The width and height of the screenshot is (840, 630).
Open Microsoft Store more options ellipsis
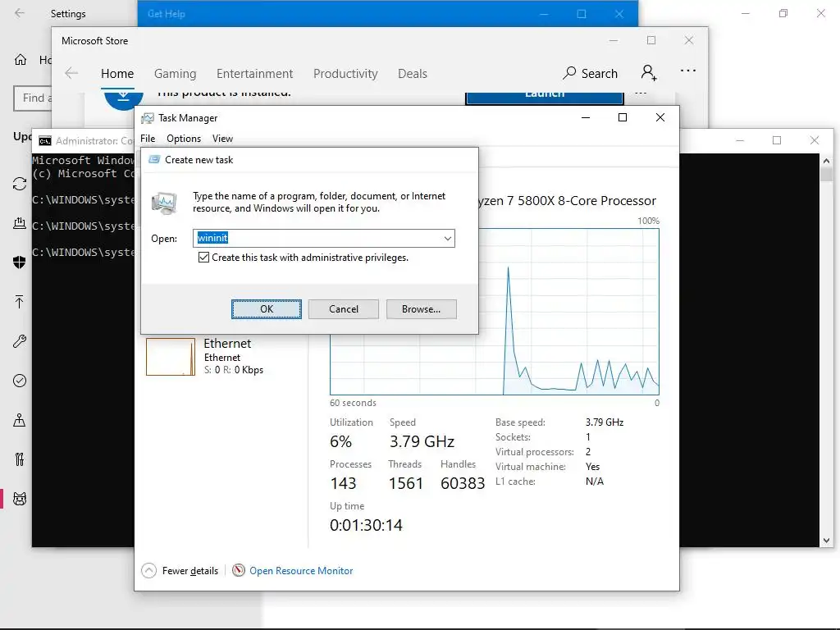point(688,71)
